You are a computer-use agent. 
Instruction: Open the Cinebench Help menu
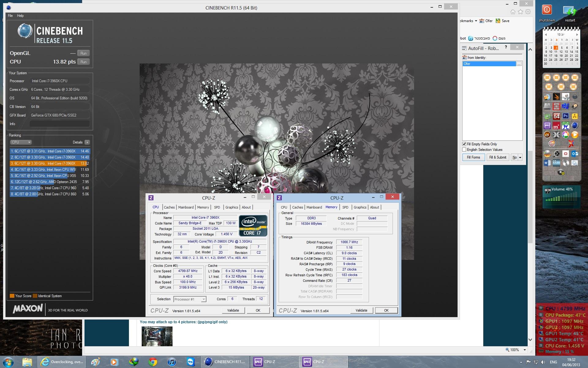20,16
